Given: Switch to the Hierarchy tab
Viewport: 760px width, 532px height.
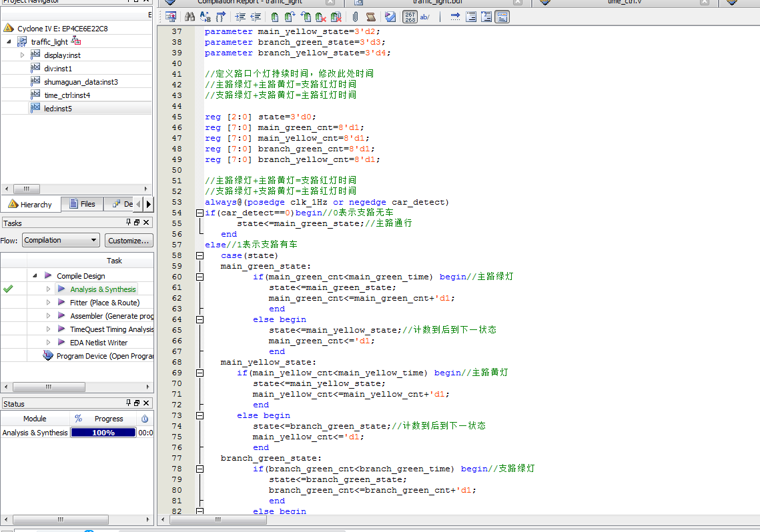Looking at the screenshot, I should [31, 204].
